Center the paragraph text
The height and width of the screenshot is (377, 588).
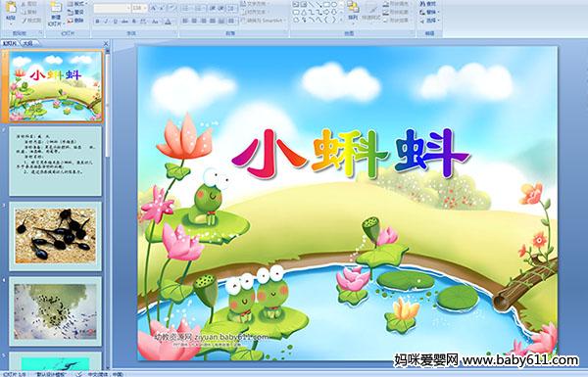point(194,22)
